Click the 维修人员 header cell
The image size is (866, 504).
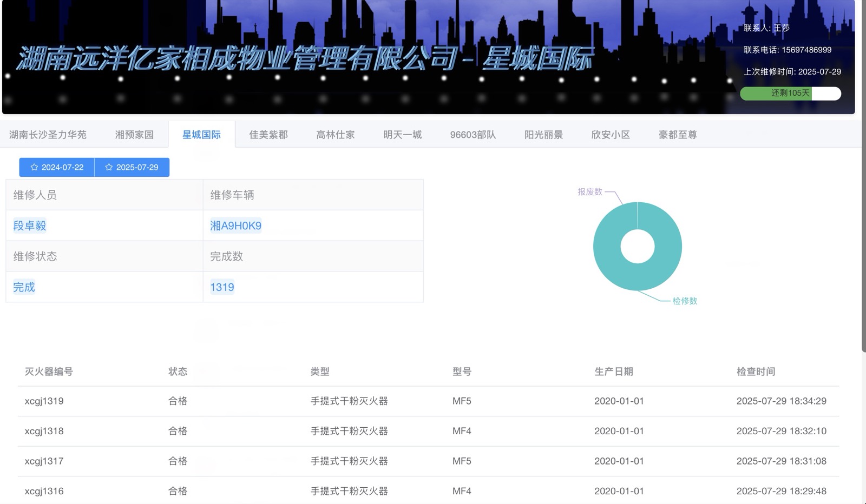point(104,195)
